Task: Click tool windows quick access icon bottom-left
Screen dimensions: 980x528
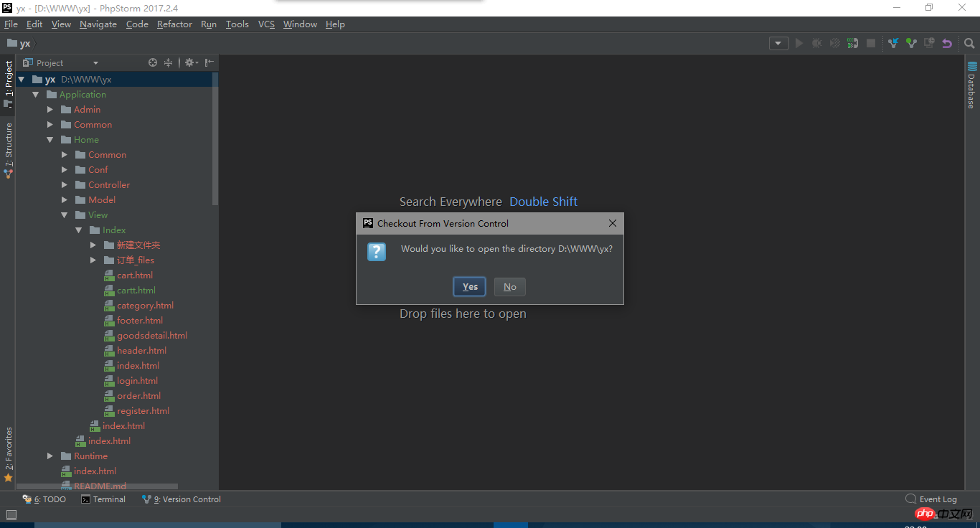Action: pos(11,514)
